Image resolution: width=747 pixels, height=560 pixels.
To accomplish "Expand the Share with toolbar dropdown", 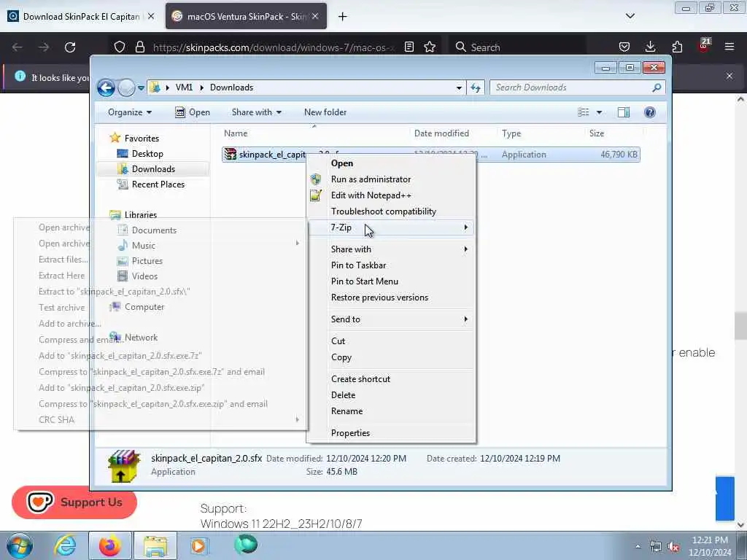I will 256,112.
